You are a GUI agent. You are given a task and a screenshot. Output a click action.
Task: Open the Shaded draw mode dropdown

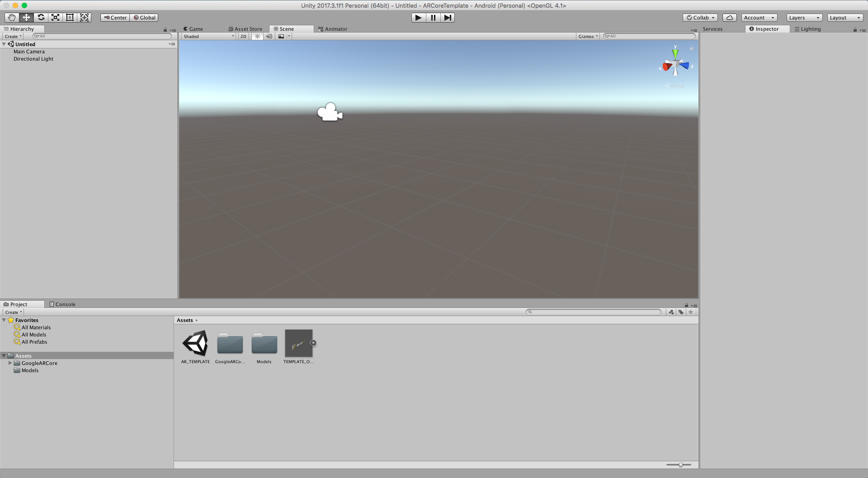pos(208,37)
